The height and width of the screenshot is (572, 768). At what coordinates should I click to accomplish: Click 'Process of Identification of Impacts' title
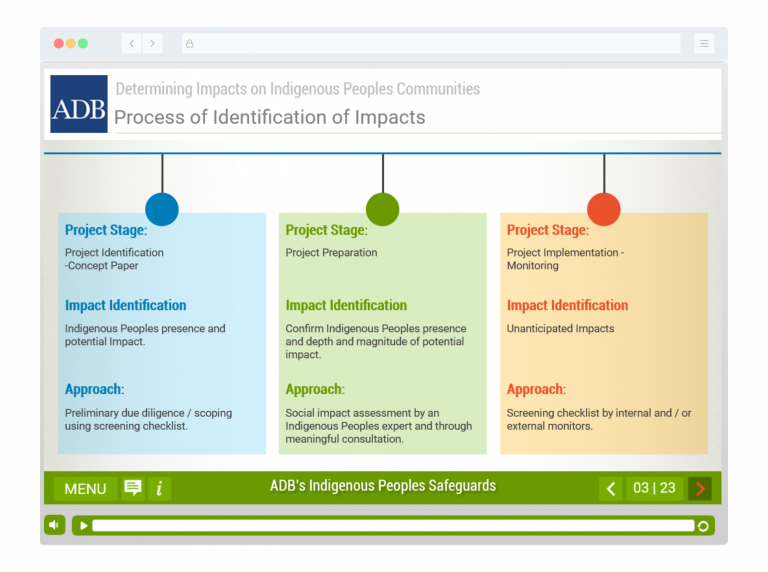[270, 118]
